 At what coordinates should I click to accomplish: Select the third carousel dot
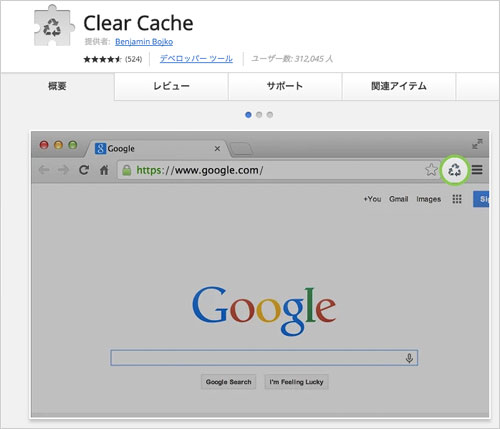coord(270,115)
